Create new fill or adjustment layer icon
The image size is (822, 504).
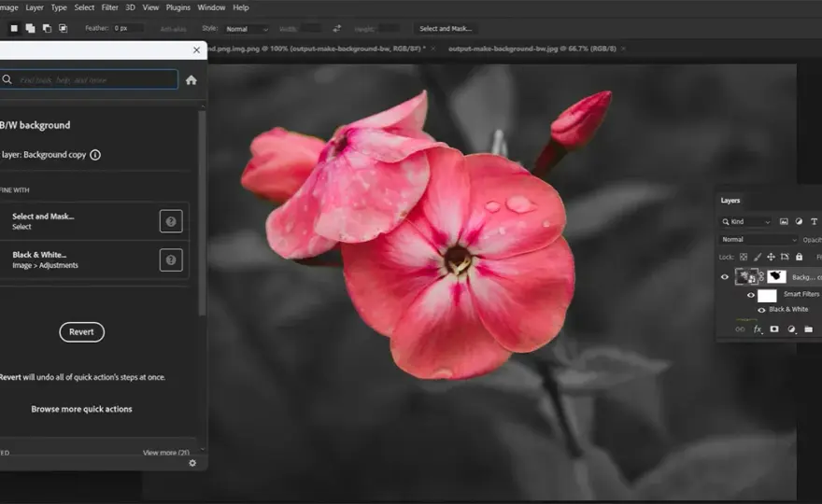[x=791, y=329]
